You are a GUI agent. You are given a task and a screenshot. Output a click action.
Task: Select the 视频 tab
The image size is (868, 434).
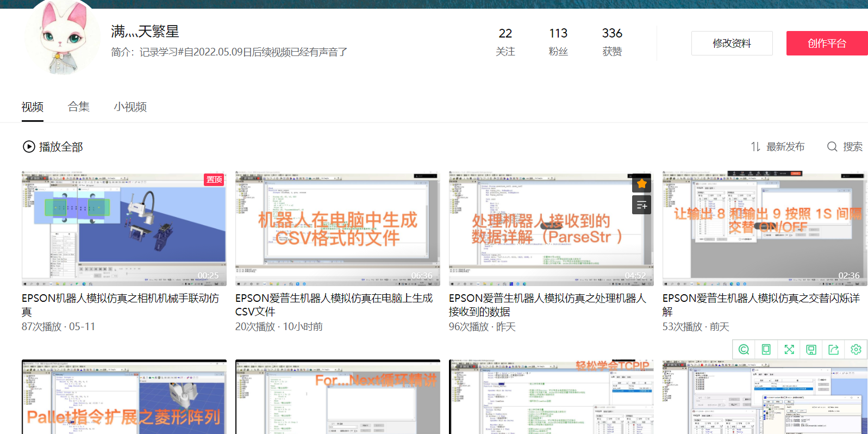click(x=33, y=107)
